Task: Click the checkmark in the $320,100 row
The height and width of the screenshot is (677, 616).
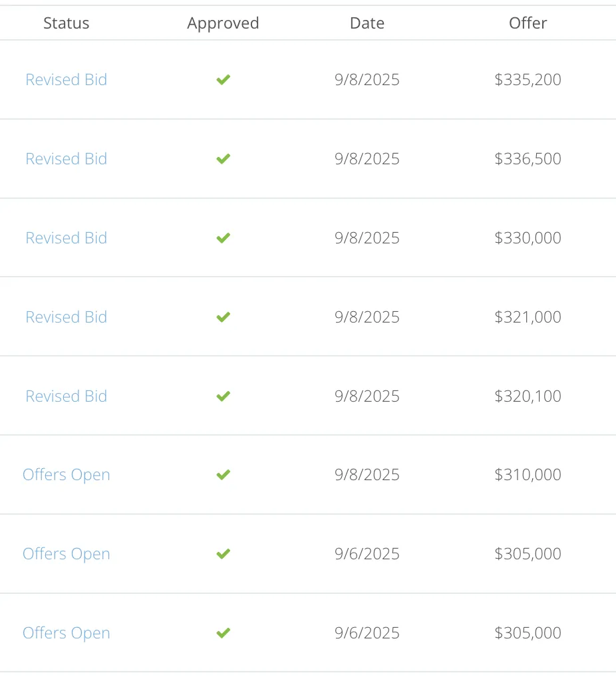Action: coord(224,396)
